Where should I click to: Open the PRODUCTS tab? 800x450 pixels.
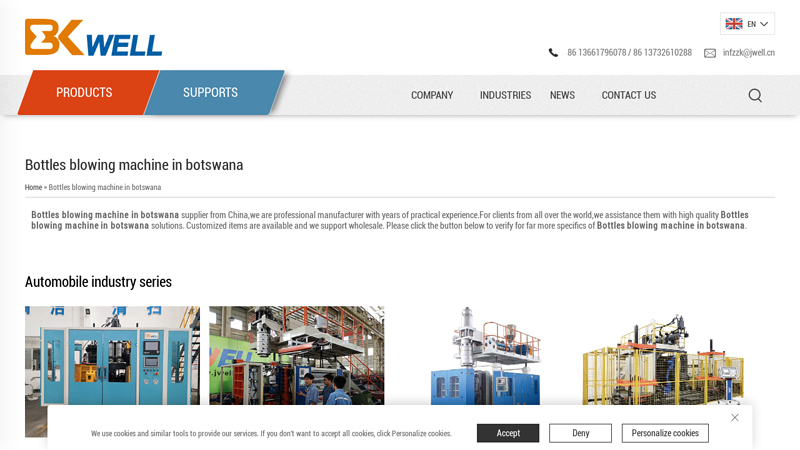click(84, 92)
